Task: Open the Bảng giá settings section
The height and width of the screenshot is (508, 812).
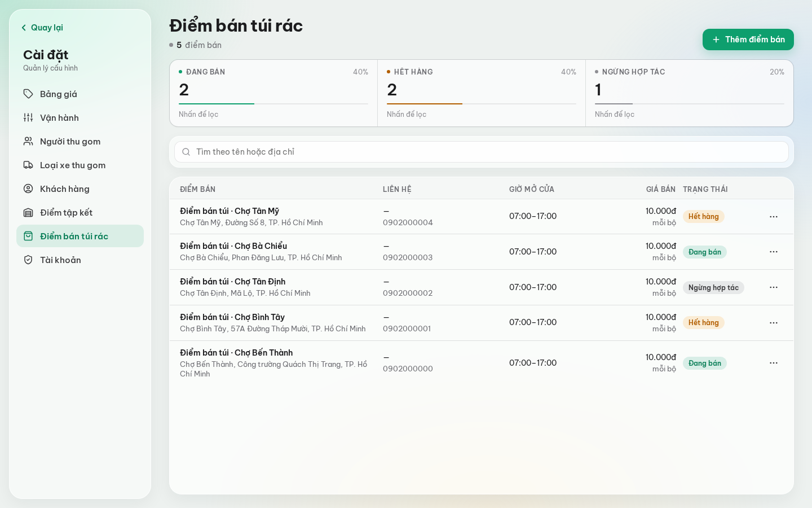Action: tap(80, 94)
